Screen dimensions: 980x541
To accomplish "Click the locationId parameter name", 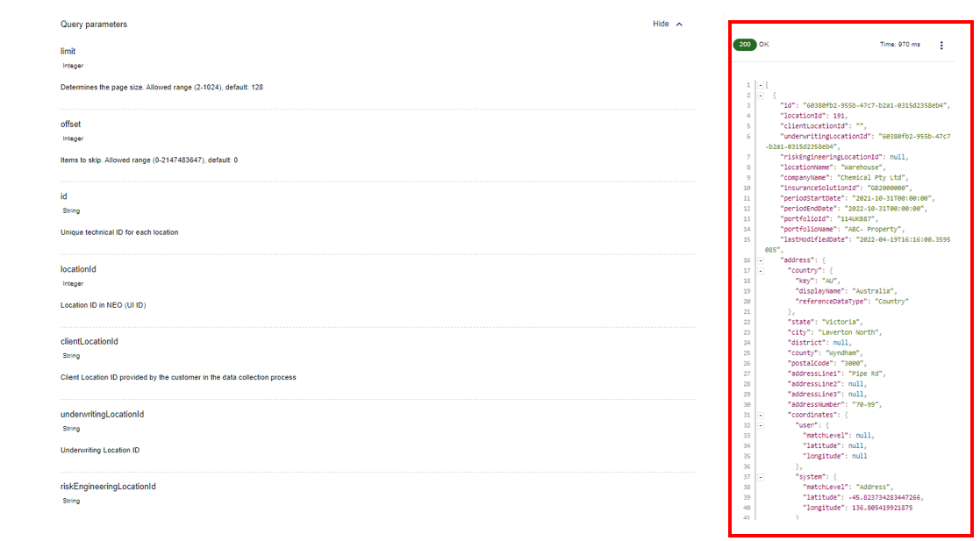I will coord(78,269).
